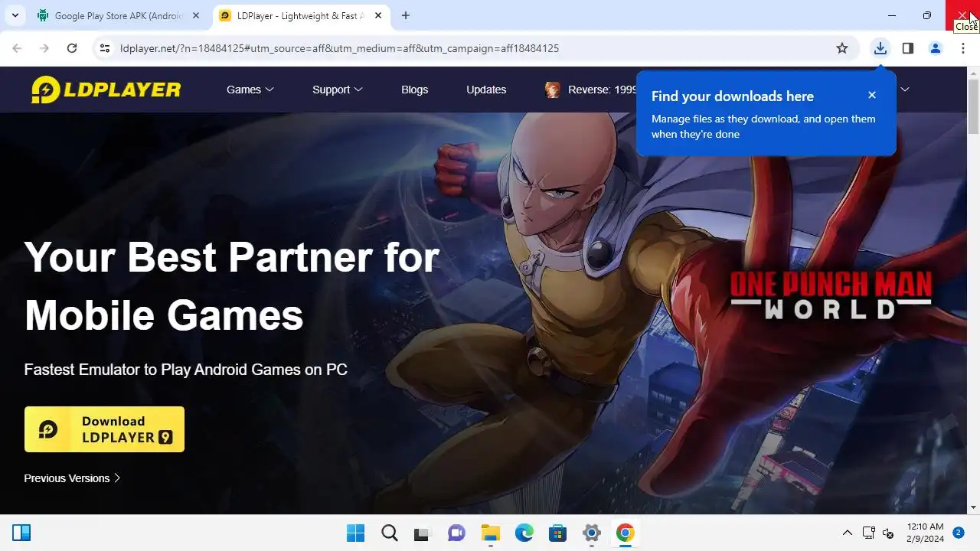Open network icon in system tray

[x=868, y=533]
